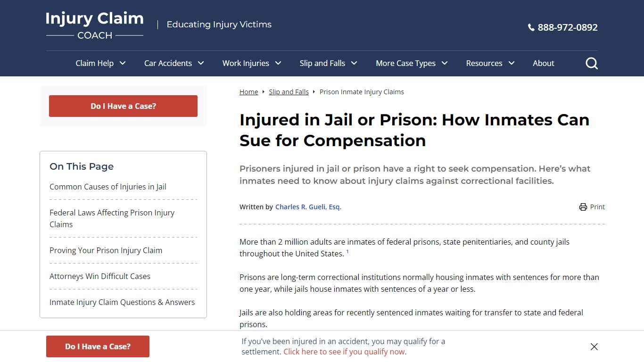Click the Injury Claim Coach logo
Screen dimensions: 644x362
coord(95,25)
